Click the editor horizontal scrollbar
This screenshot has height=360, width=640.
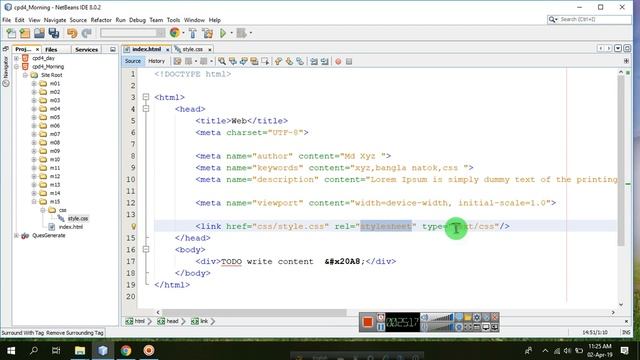point(254,312)
